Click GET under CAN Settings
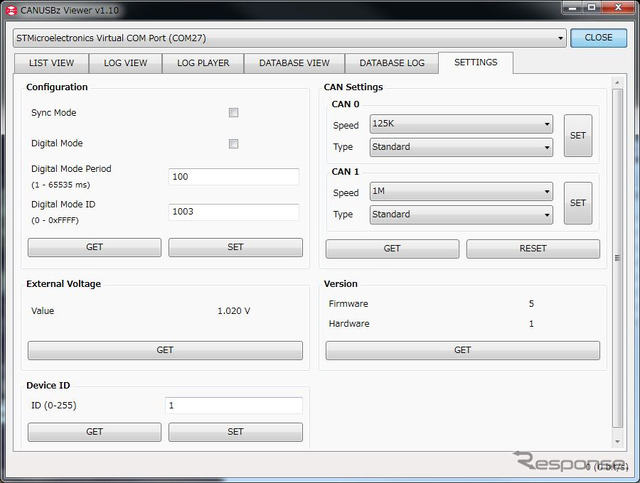This screenshot has height=483, width=640. click(x=392, y=249)
